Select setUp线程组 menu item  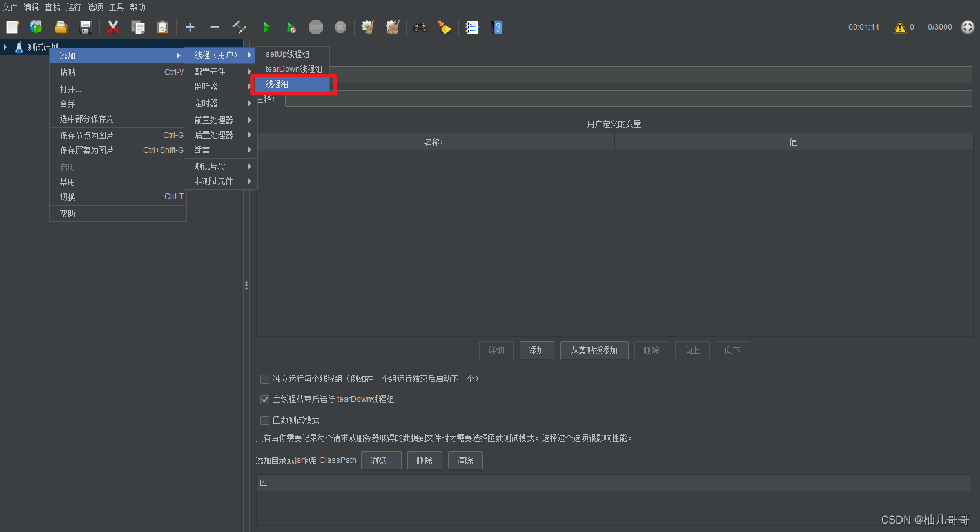click(293, 54)
